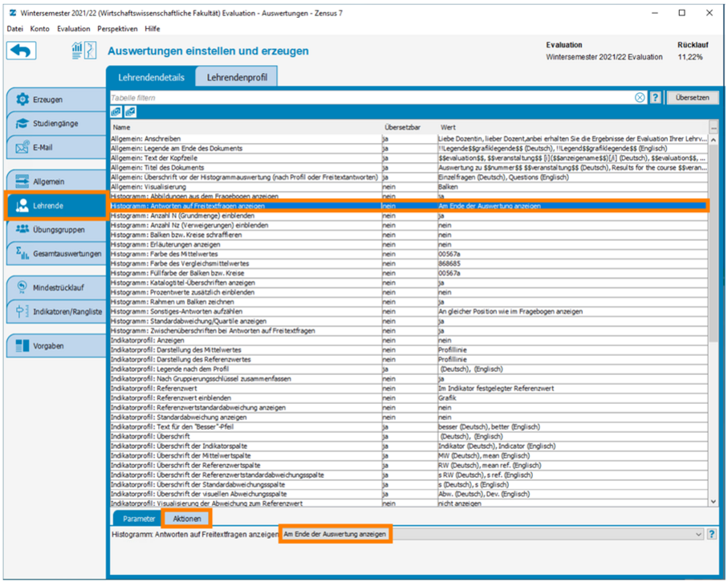Viewport: 728px width, 583px height.
Task: Select the row Allgemein: Text der Kopfzeile
Action: (409, 158)
